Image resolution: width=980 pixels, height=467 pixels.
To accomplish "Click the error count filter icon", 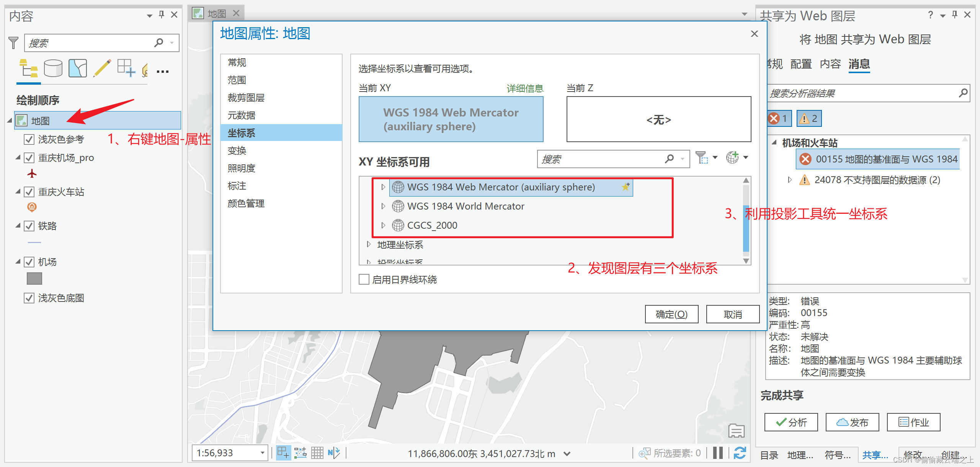I will pyautogui.click(x=779, y=118).
